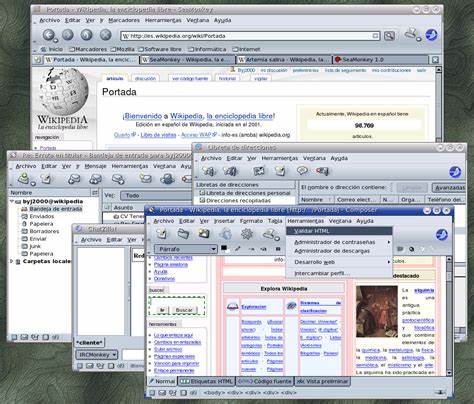Click Reply icon in mail toolbar

pos(74,179)
